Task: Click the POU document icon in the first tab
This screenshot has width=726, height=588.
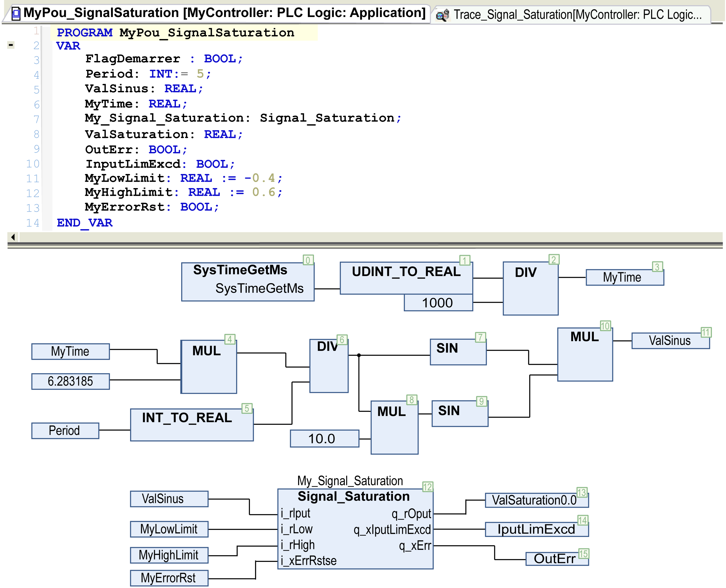Action: (x=16, y=13)
